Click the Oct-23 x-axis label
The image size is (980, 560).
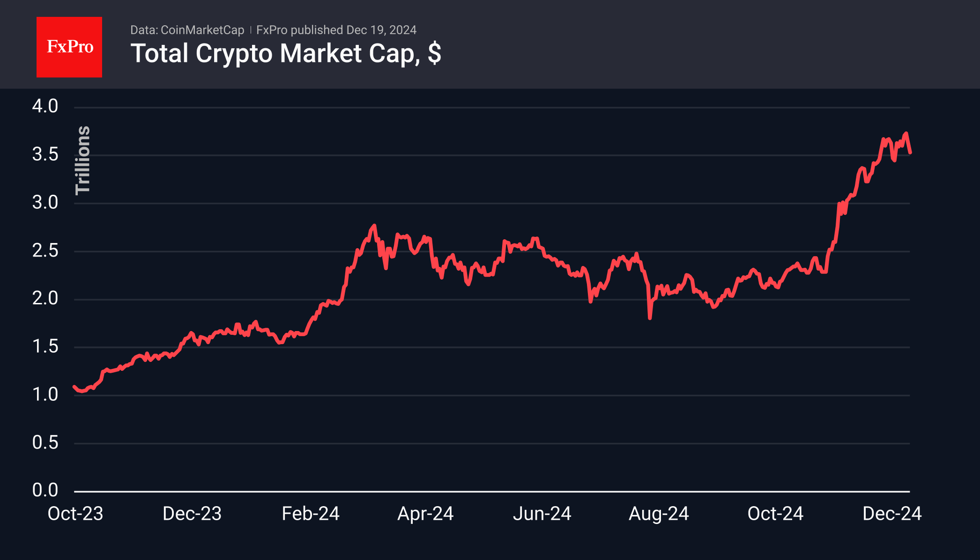click(x=75, y=514)
